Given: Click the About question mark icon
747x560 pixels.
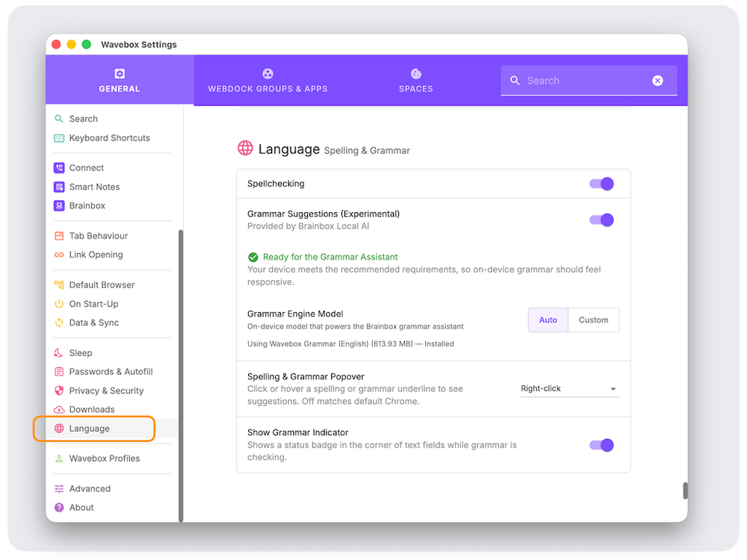Looking at the screenshot, I should coord(59,508).
